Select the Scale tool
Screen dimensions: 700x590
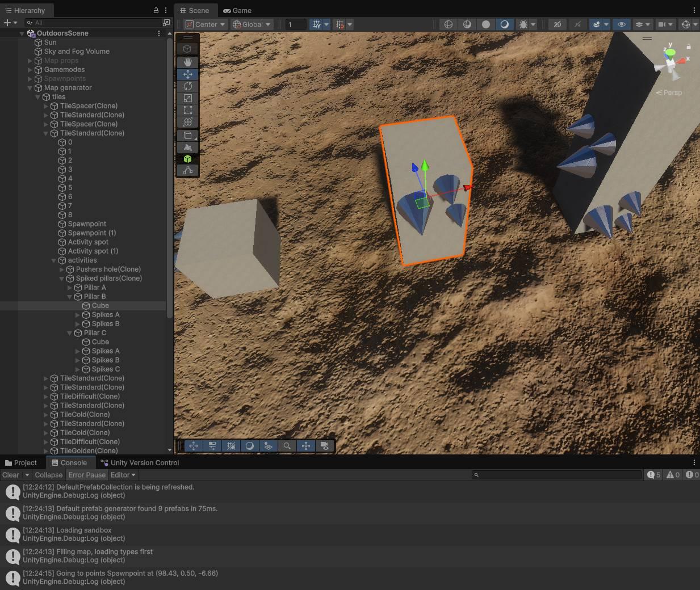pos(187,98)
